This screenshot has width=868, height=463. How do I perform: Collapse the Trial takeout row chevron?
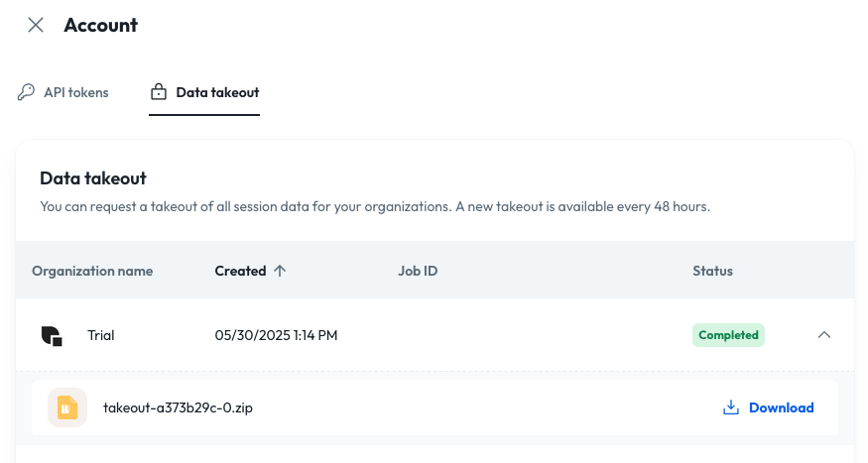(824, 335)
